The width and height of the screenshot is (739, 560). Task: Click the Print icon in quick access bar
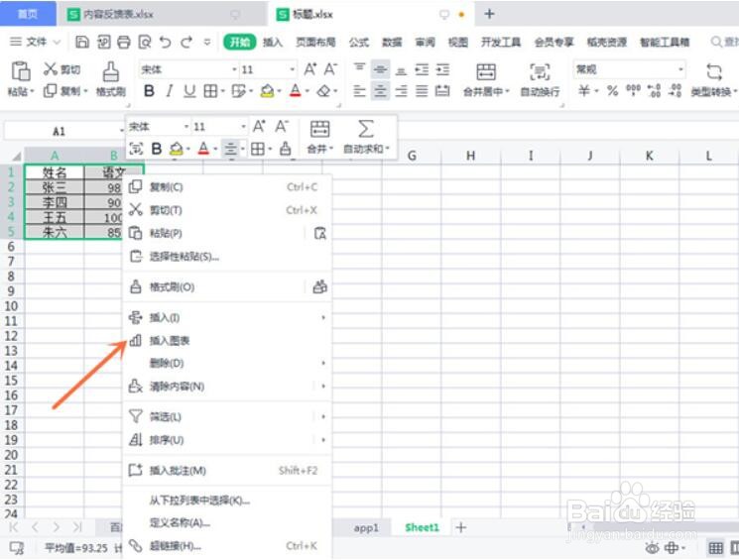click(123, 42)
